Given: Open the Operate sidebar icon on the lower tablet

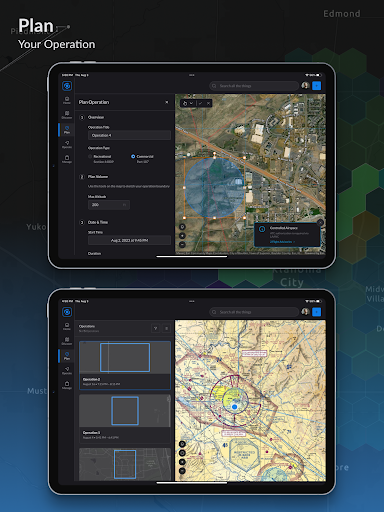Looking at the screenshot, I should pos(67,370).
